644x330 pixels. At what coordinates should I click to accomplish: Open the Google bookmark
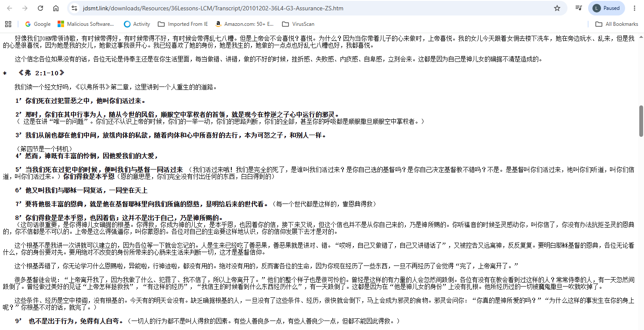pyautogui.click(x=38, y=24)
